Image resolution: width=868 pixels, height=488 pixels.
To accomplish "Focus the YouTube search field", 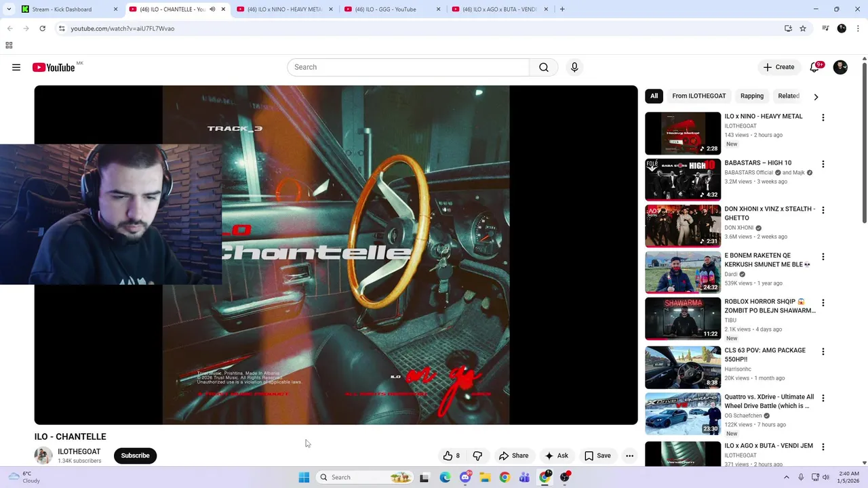I will pos(408,67).
